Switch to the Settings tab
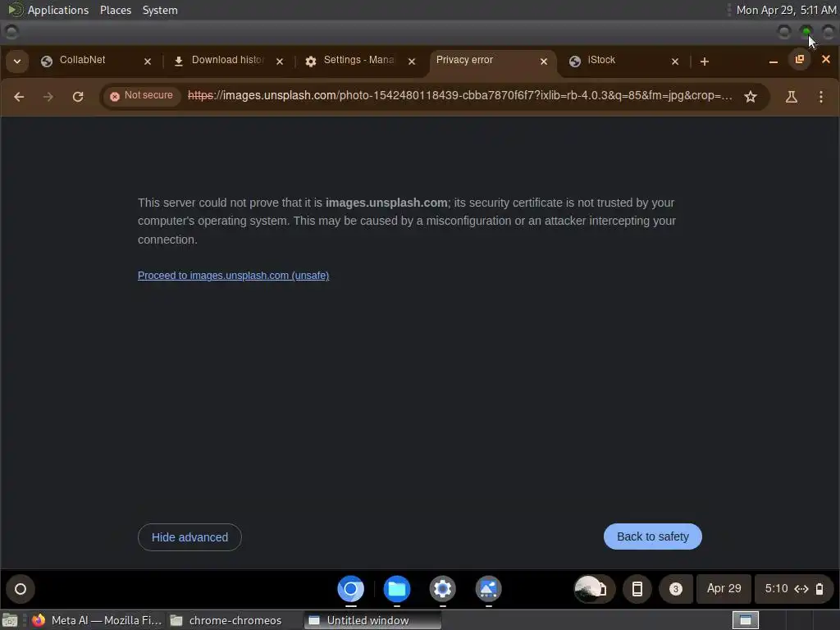The image size is (840, 630). pos(358,60)
